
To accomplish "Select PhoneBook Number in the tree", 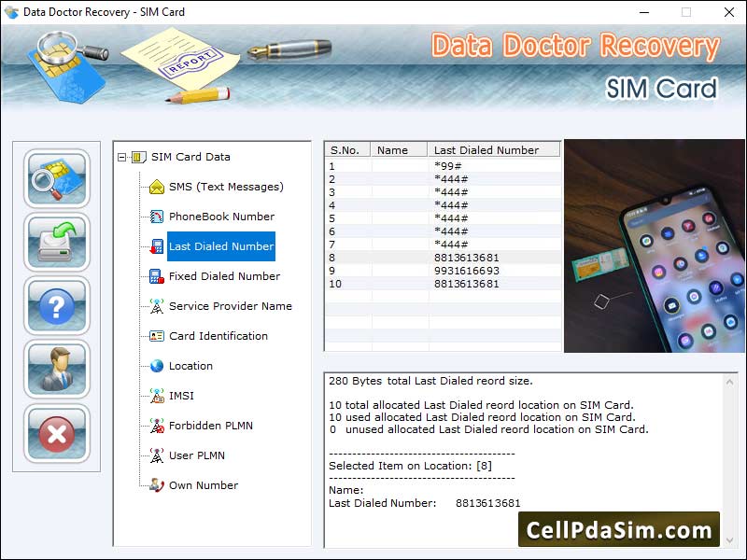I will click(221, 217).
